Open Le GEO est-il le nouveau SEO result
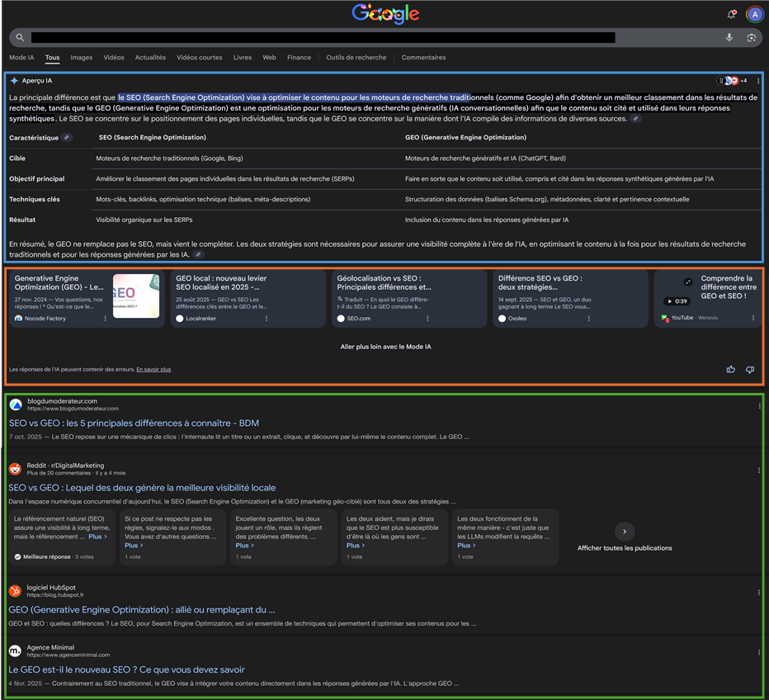769x700 pixels. (126, 670)
